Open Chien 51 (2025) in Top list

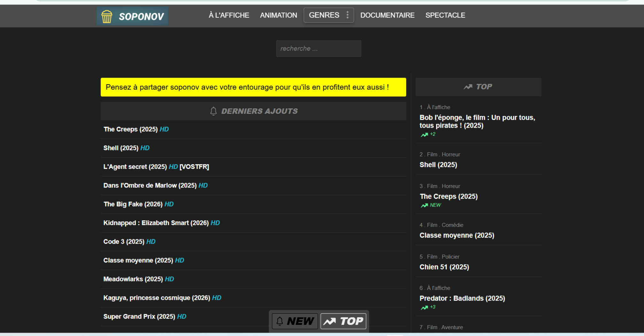[x=444, y=267]
